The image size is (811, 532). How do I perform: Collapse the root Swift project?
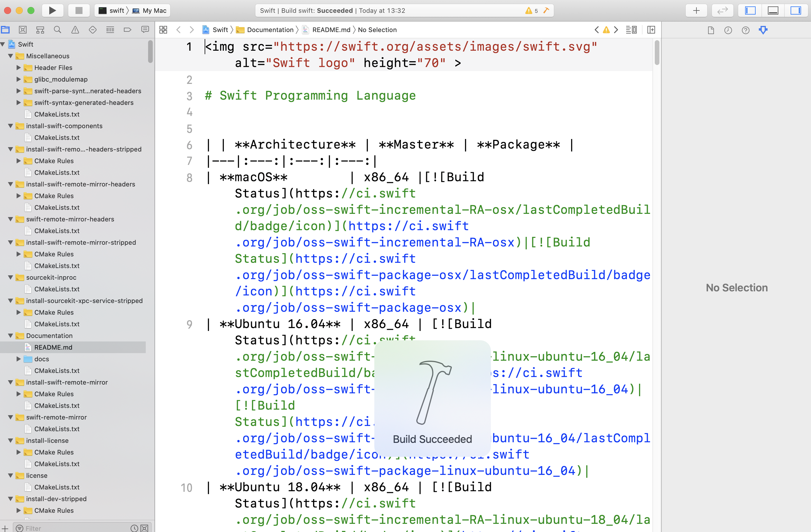(3, 44)
